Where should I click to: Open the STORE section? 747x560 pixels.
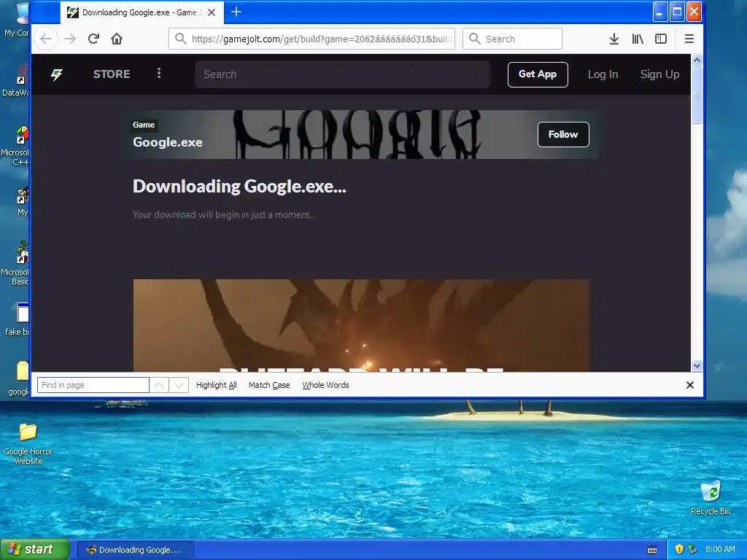[x=112, y=74]
